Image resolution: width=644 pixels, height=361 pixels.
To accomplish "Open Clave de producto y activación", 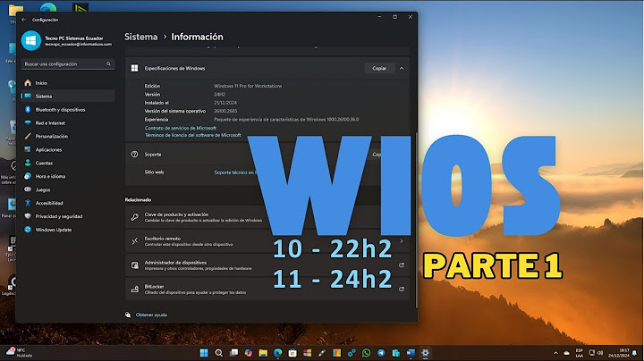I will 267,217.
